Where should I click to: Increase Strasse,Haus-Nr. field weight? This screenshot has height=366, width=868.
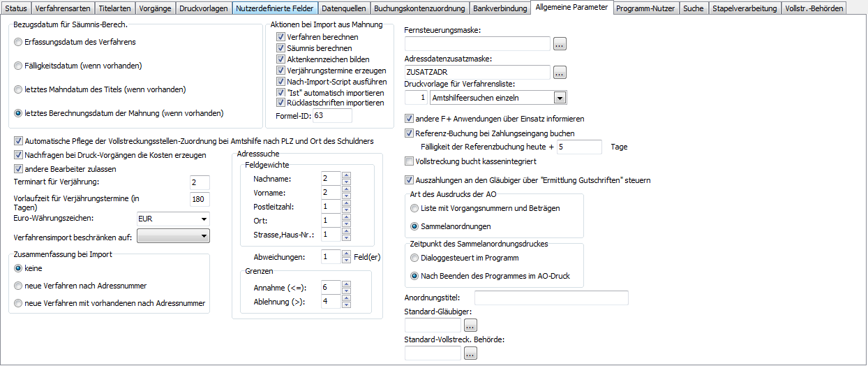pos(345,231)
